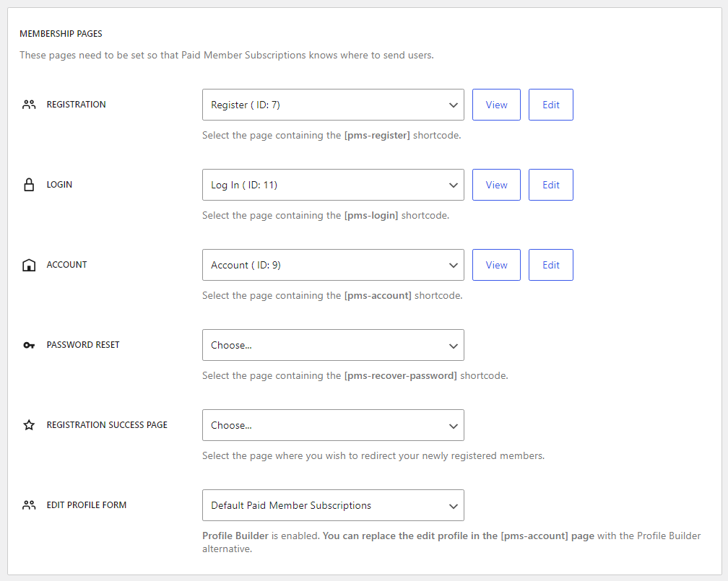Viewport: 728px width, 581px height.
Task: Click the Account home icon
Action: [29, 265]
